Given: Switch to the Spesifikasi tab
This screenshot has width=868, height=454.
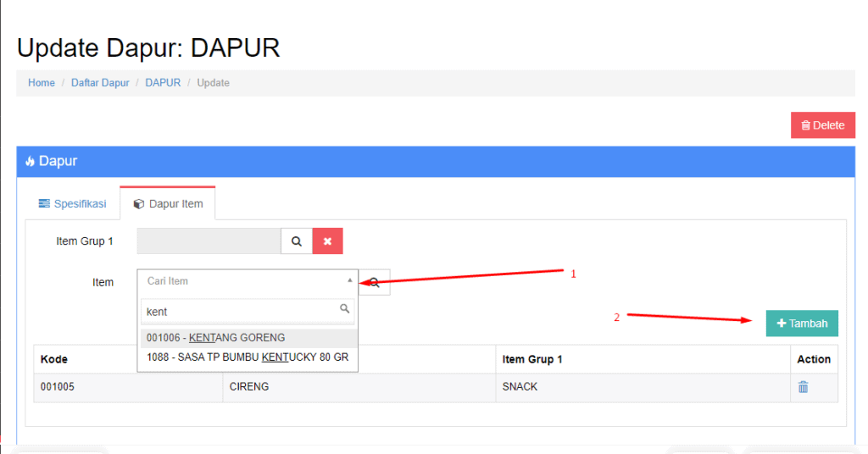Looking at the screenshot, I should pyautogui.click(x=72, y=204).
